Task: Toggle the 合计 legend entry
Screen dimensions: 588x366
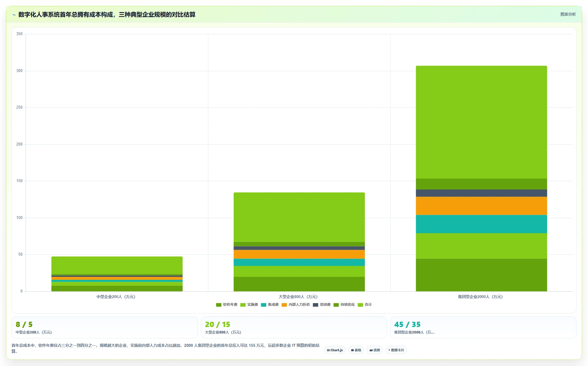Action: 365,305
